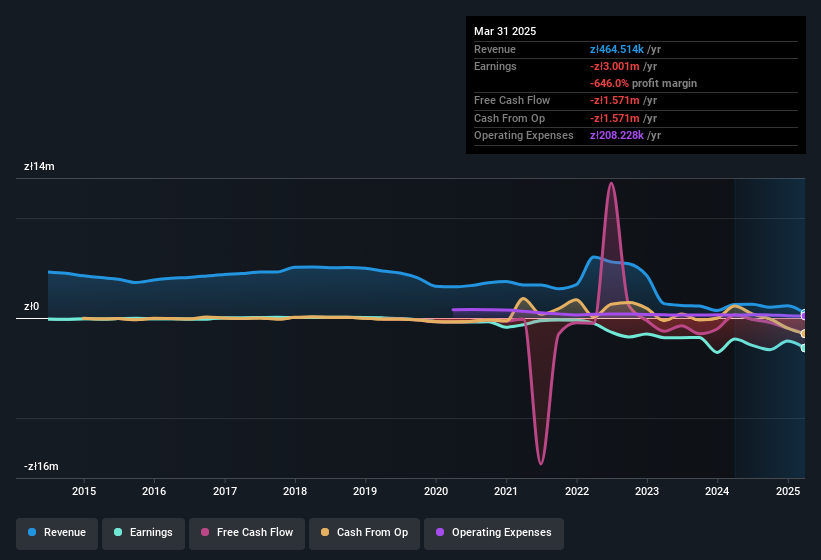This screenshot has height=560, width=821.
Task: Click the teal Earnings legend dot
Action: (118, 532)
